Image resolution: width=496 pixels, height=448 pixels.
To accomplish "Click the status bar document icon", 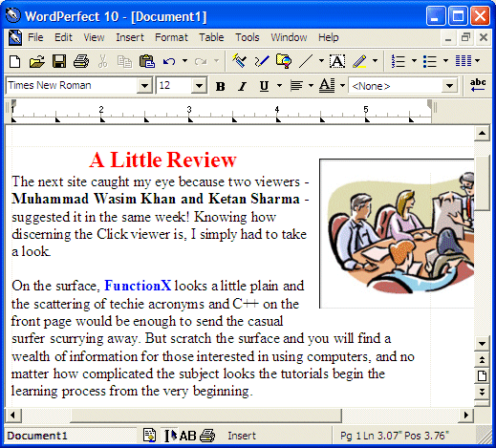I will (x=149, y=436).
